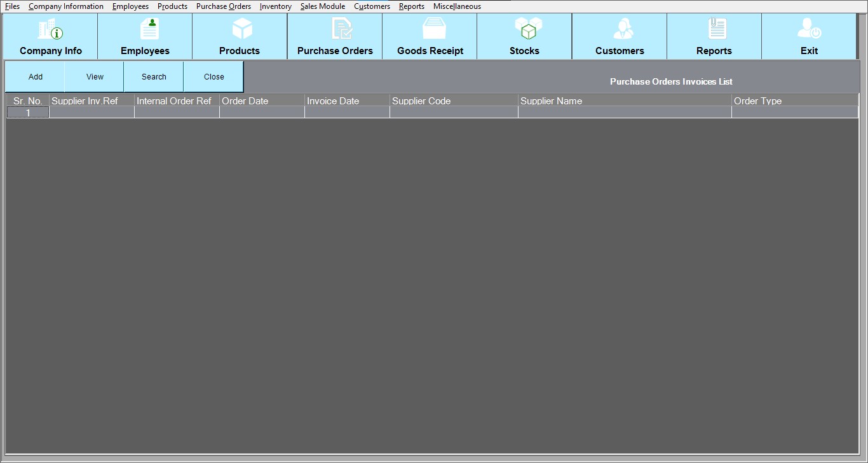Open the Files menu
The image size is (868, 463).
coord(12,6)
